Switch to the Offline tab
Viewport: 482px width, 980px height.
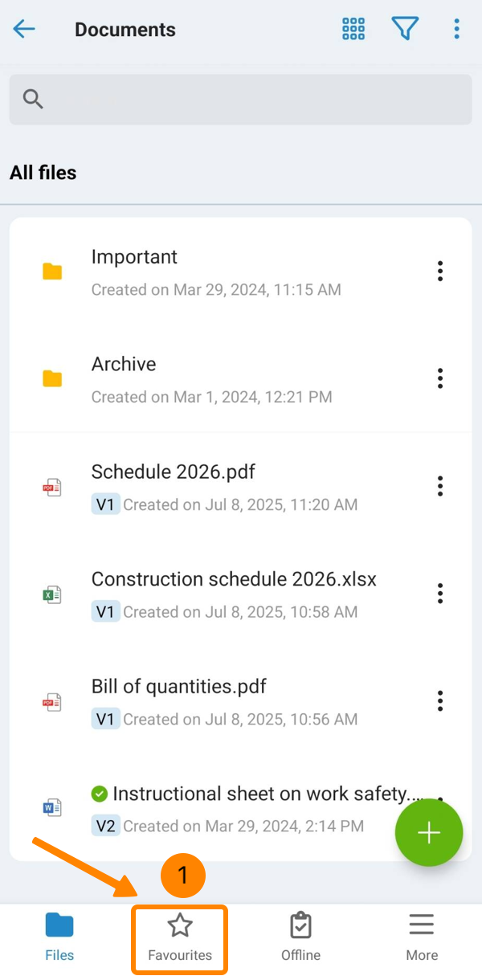pyautogui.click(x=300, y=938)
